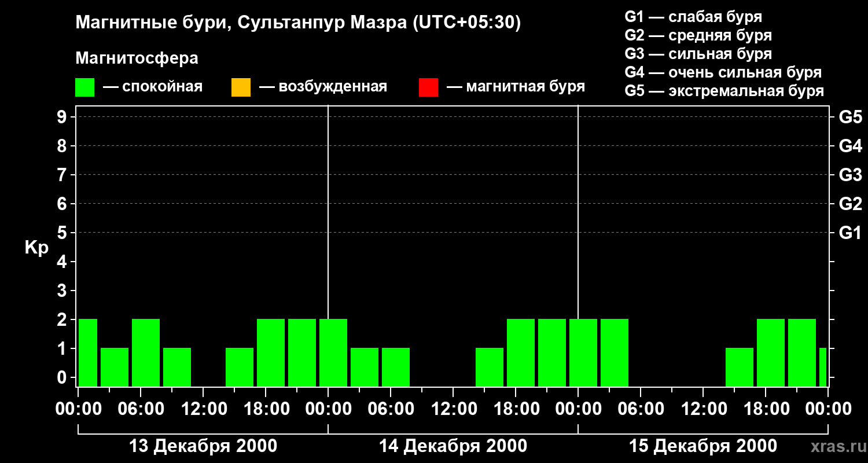This screenshot has height=463, width=868.
Task: Click the '12:00' time label under 15 Декабря
Action: coord(703,409)
